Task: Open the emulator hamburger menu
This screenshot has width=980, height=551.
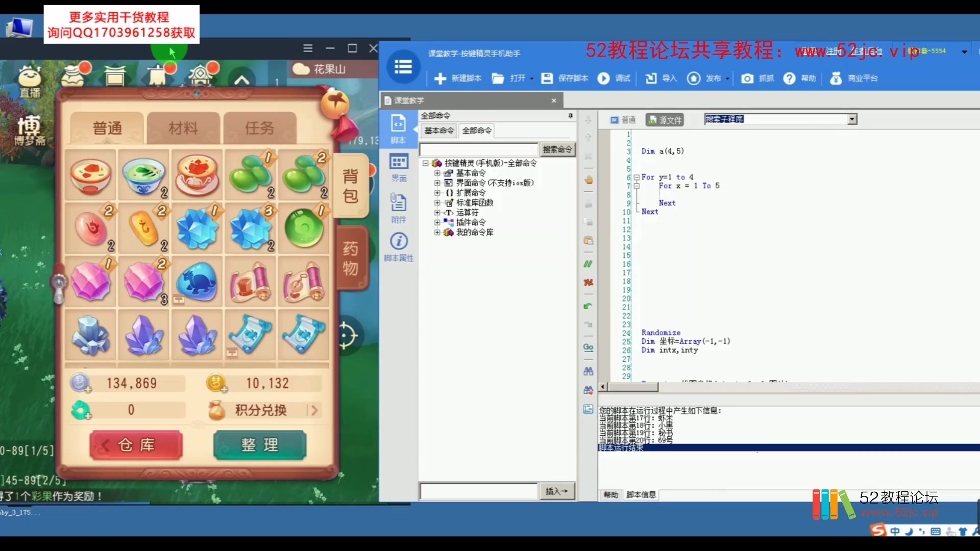Action: [308, 48]
